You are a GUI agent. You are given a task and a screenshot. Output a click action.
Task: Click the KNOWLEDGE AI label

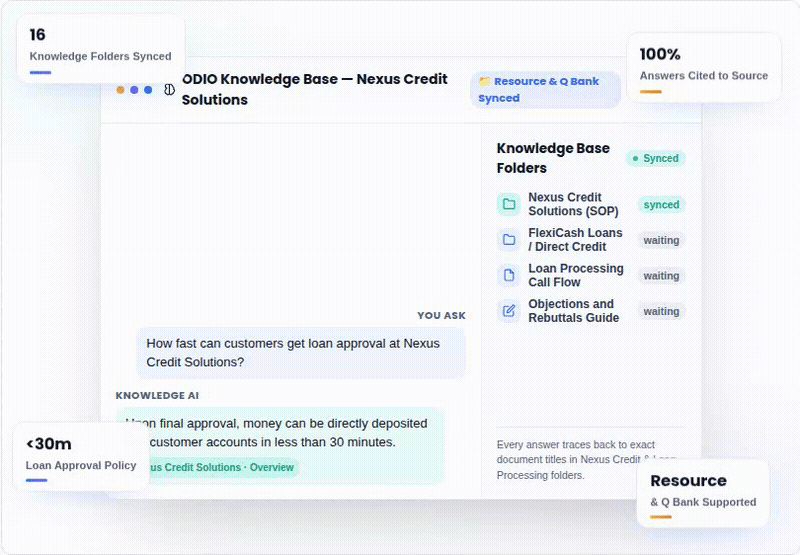click(x=157, y=395)
